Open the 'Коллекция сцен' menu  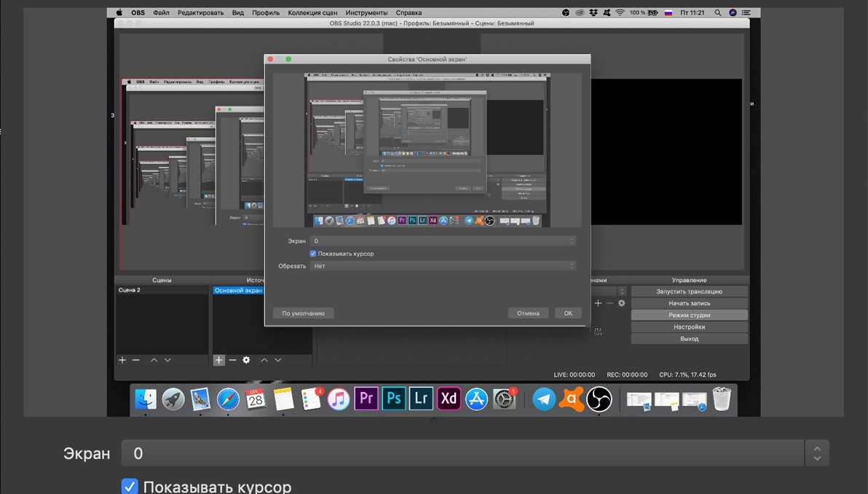(x=312, y=13)
